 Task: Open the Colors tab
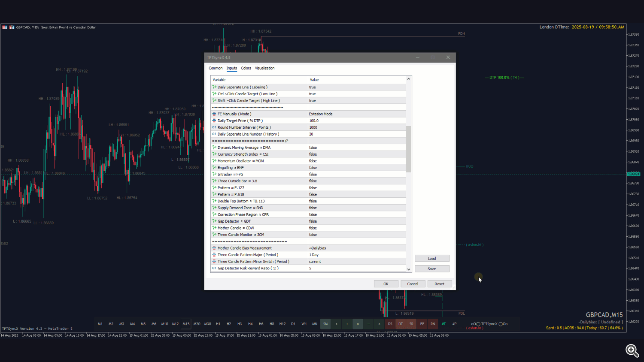tap(246, 68)
